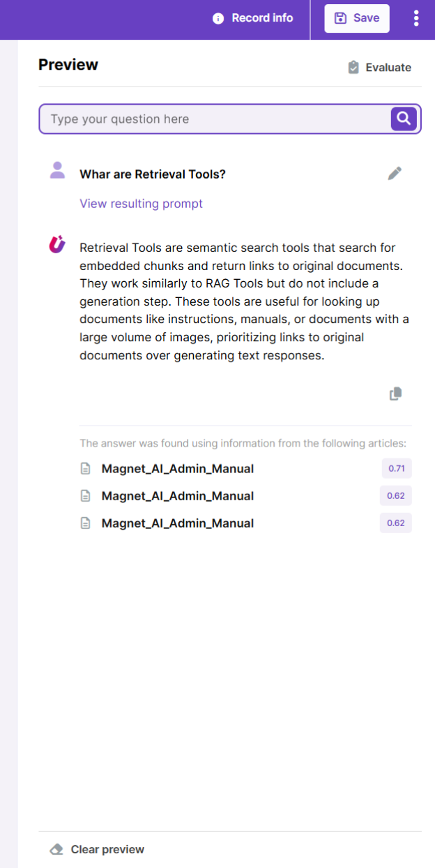Open second Magnet_AI_Admin_Manual source article
Image resolution: width=435 pixels, height=868 pixels.
pos(177,496)
